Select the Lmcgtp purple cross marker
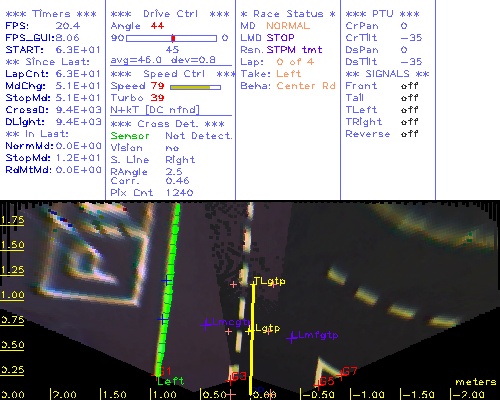500x400 pixels. click(206, 323)
